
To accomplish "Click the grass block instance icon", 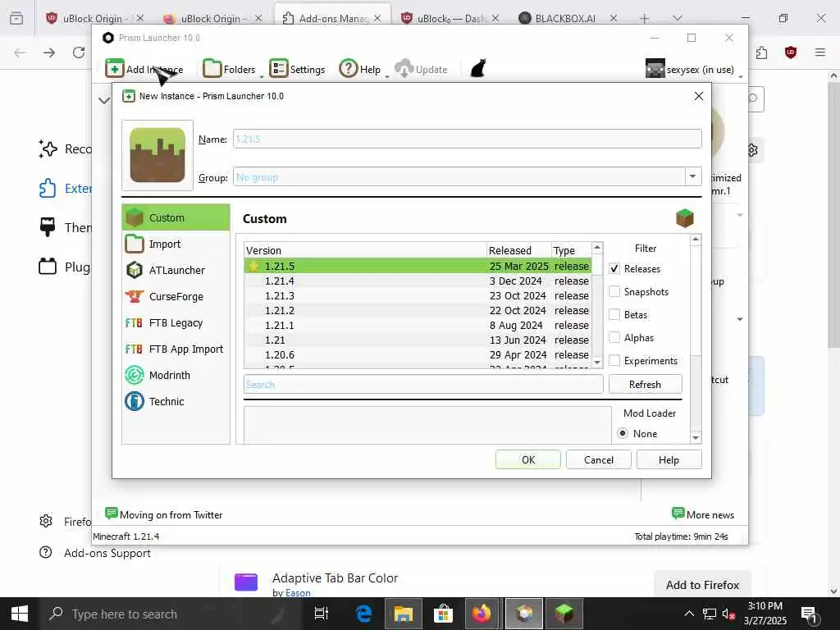I will [x=157, y=155].
